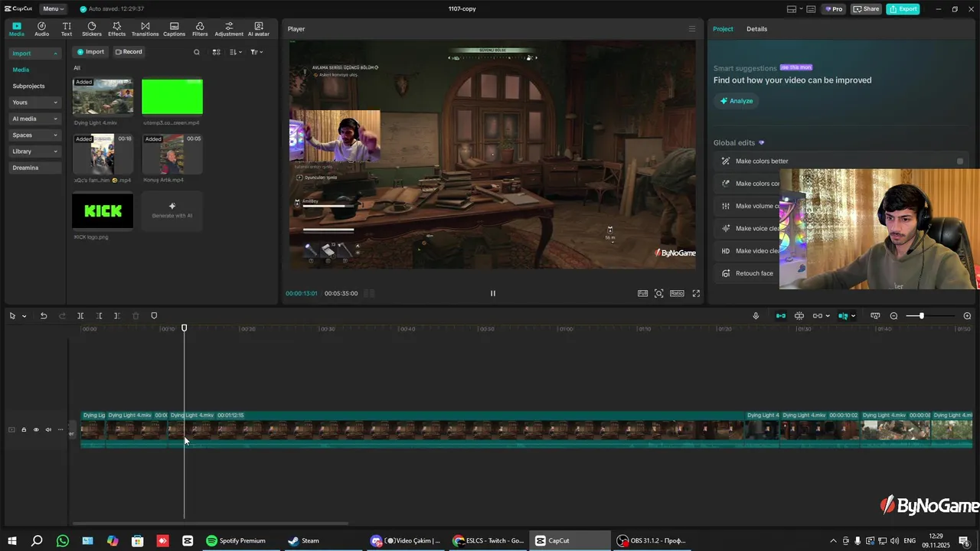The width and height of the screenshot is (980, 551).
Task: Select the KICK logo.png thumbnail
Action: 103,210
